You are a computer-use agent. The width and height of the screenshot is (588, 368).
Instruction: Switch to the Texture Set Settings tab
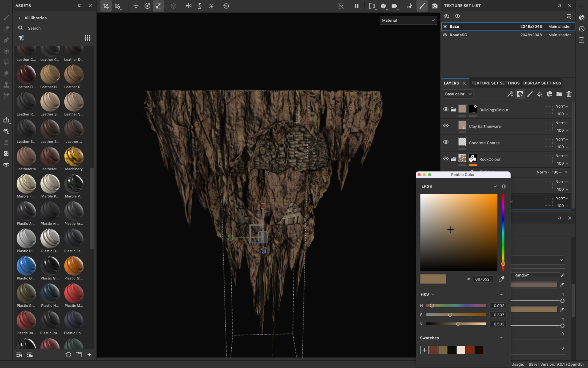click(495, 83)
